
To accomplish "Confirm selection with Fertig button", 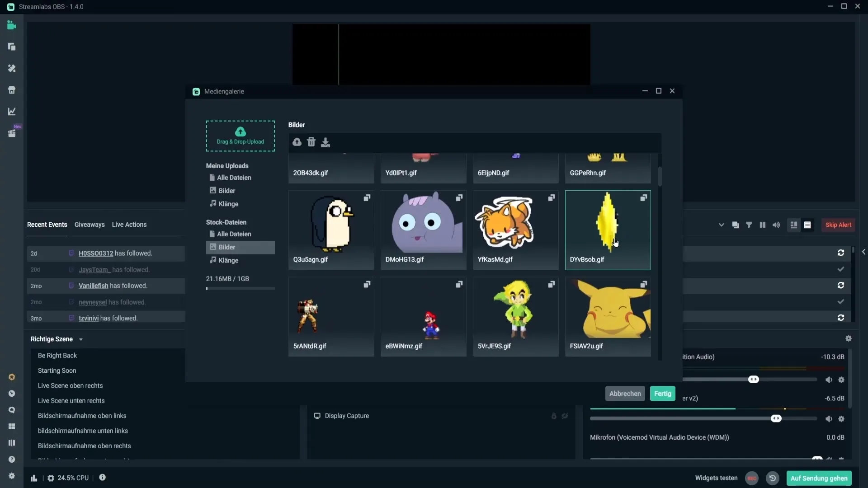I will (662, 394).
